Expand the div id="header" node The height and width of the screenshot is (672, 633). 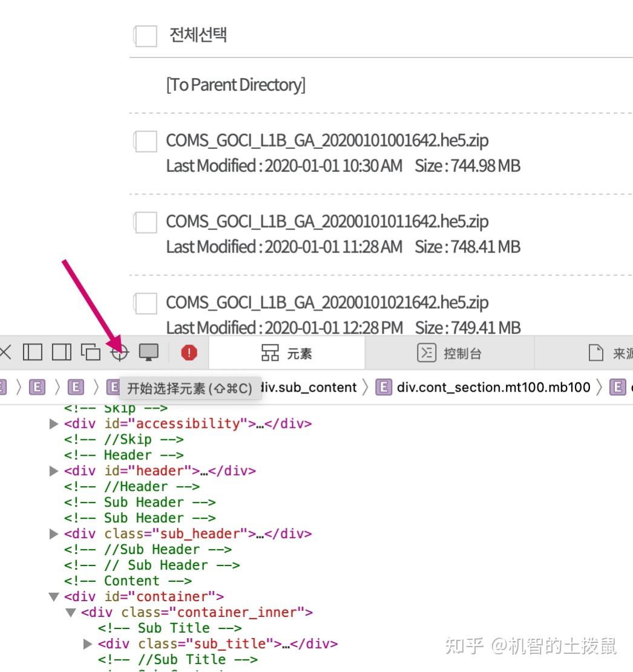53,470
